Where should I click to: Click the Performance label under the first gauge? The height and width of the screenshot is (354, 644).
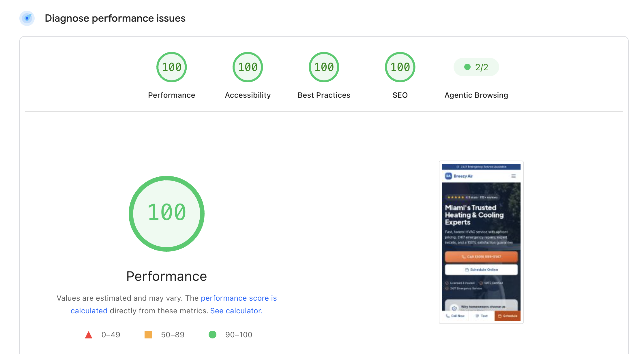[172, 95]
